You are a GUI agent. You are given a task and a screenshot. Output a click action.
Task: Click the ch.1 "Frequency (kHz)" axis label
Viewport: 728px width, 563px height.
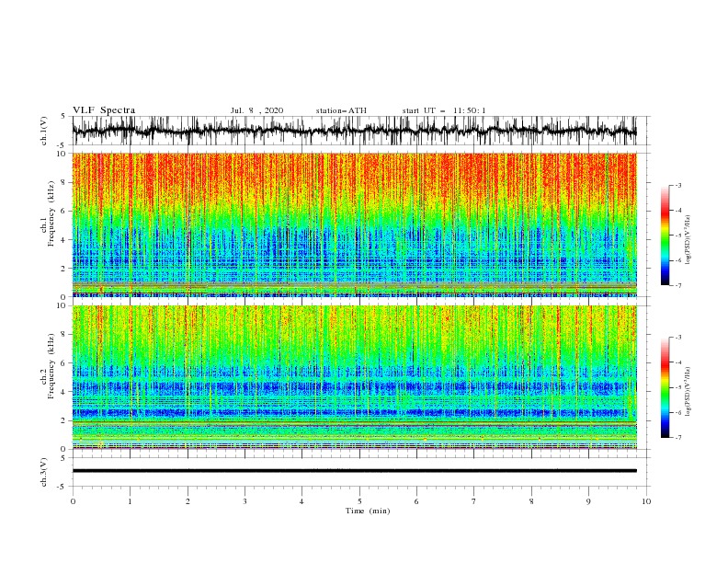coord(51,214)
